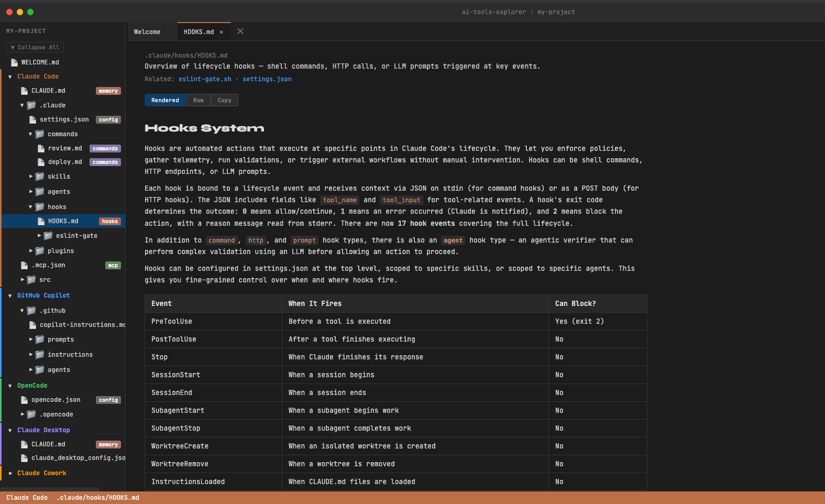
Task: Switch to Raw view
Action: (198, 100)
